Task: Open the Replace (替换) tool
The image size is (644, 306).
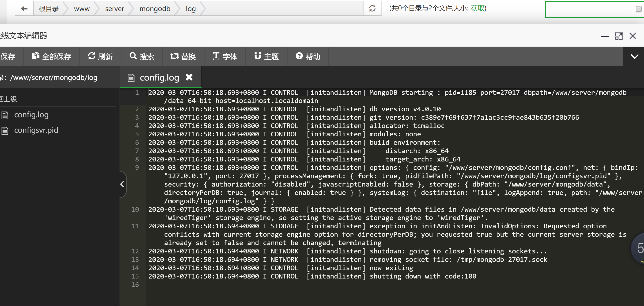Action: point(183,57)
